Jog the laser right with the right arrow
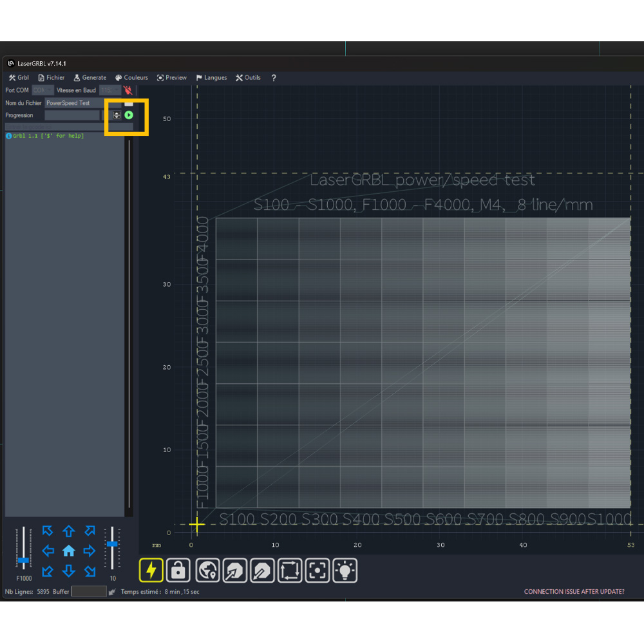Viewport: 644px width, 644px height. click(x=89, y=551)
